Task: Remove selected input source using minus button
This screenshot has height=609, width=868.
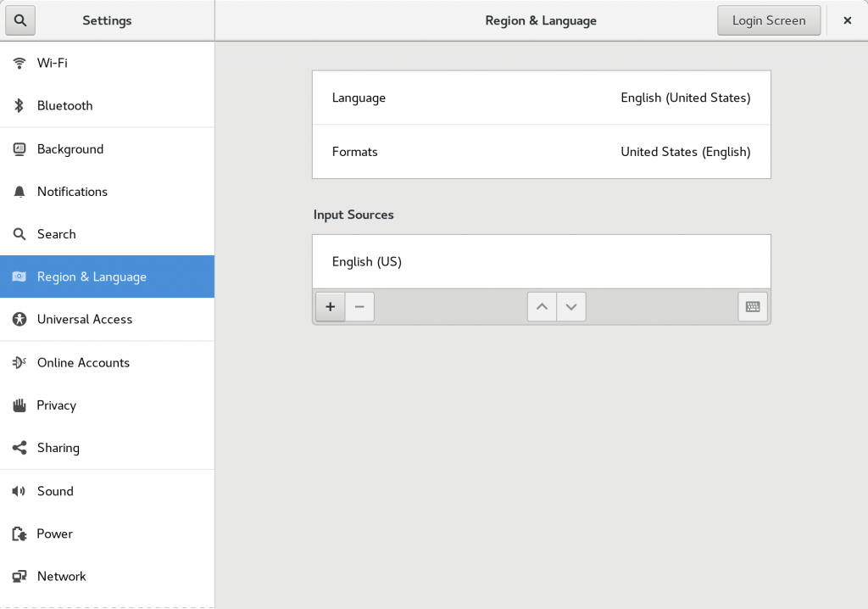Action: (359, 306)
